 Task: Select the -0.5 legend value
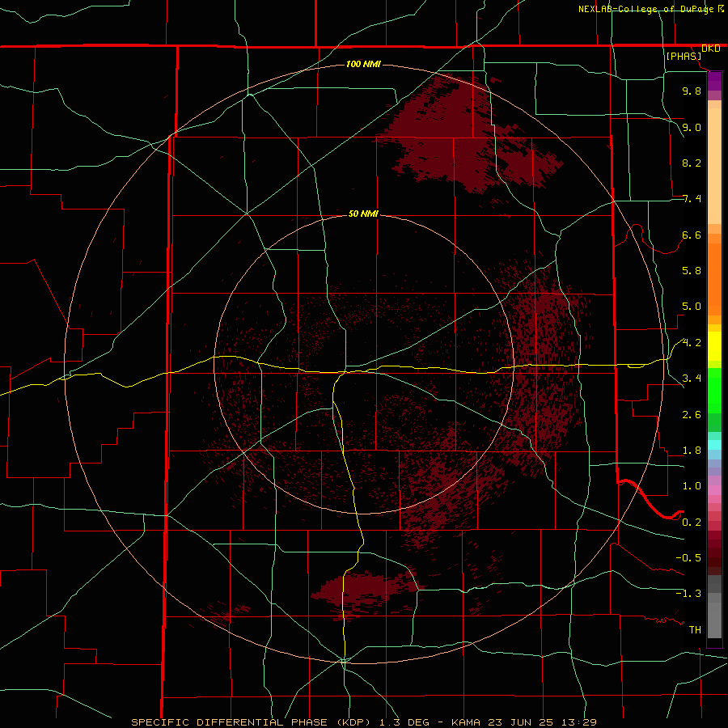point(688,558)
